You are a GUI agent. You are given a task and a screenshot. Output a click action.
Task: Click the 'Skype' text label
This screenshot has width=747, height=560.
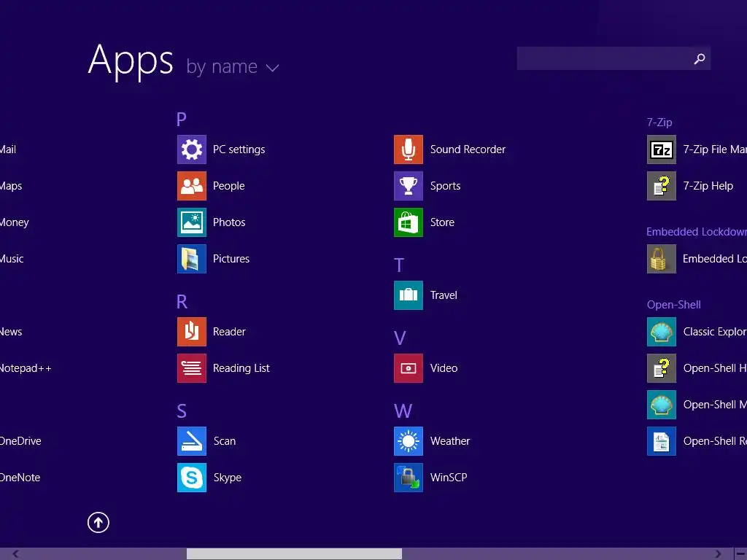coord(228,478)
